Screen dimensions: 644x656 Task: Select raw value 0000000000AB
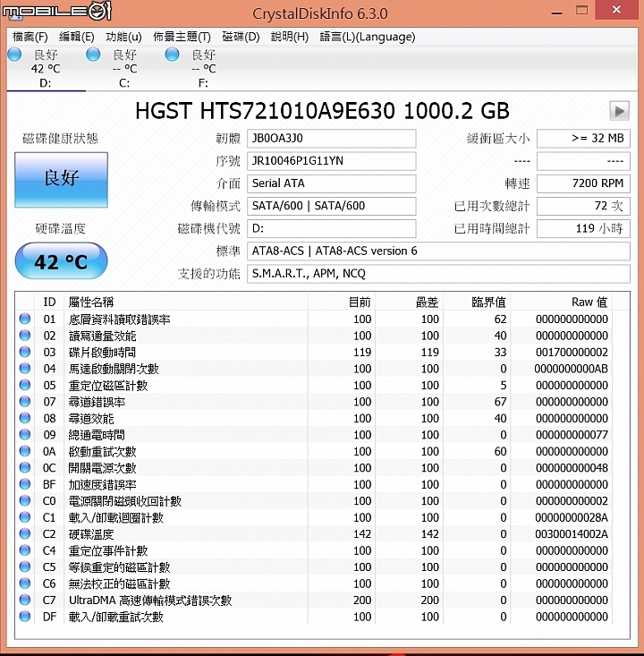point(572,369)
